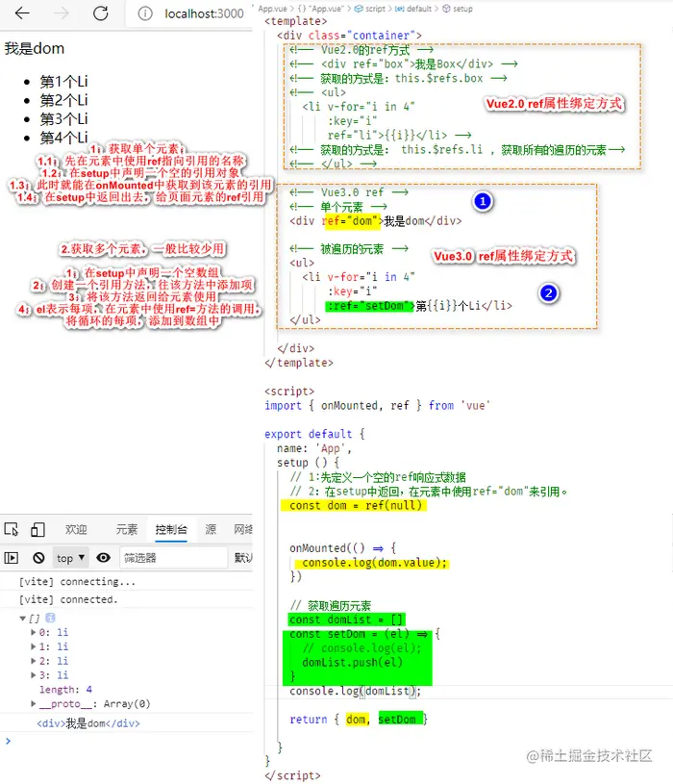The image size is (673, 784).
Task: Click the setup () { line
Action: 309,463
